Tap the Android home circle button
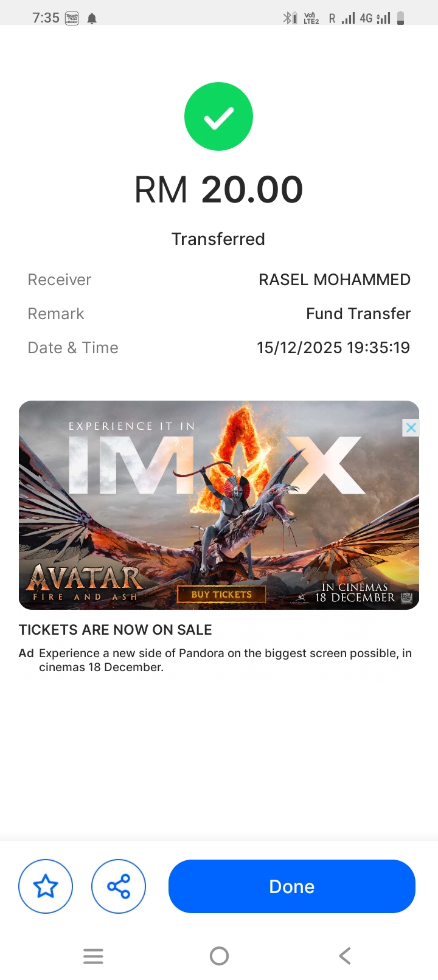438x980 pixels. click(x=219, y=956)
